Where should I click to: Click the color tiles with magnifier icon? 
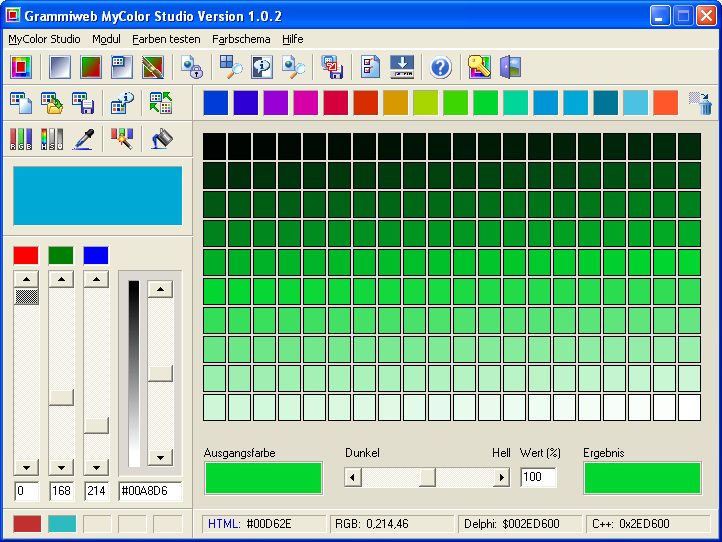[231, 67]
